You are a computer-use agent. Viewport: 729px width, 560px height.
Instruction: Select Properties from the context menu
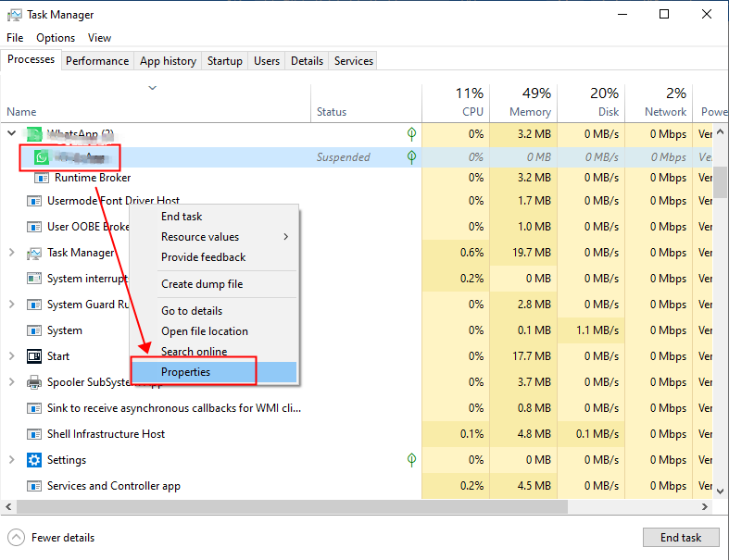click(185, 372)
